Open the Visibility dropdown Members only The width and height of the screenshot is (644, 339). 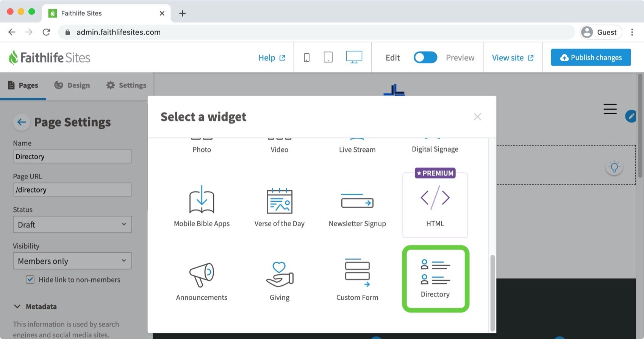click(x=72, y=261)
